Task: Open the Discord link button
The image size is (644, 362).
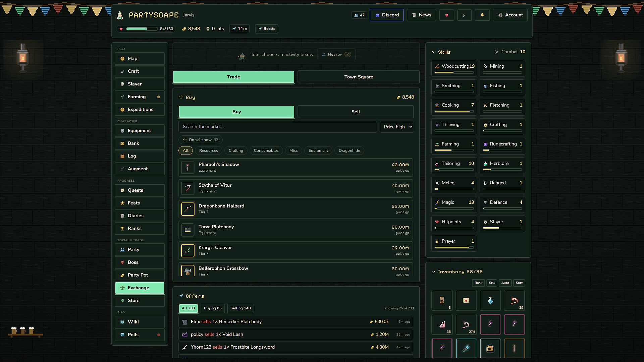Action: pyautogui.click(x=386, y=15)
